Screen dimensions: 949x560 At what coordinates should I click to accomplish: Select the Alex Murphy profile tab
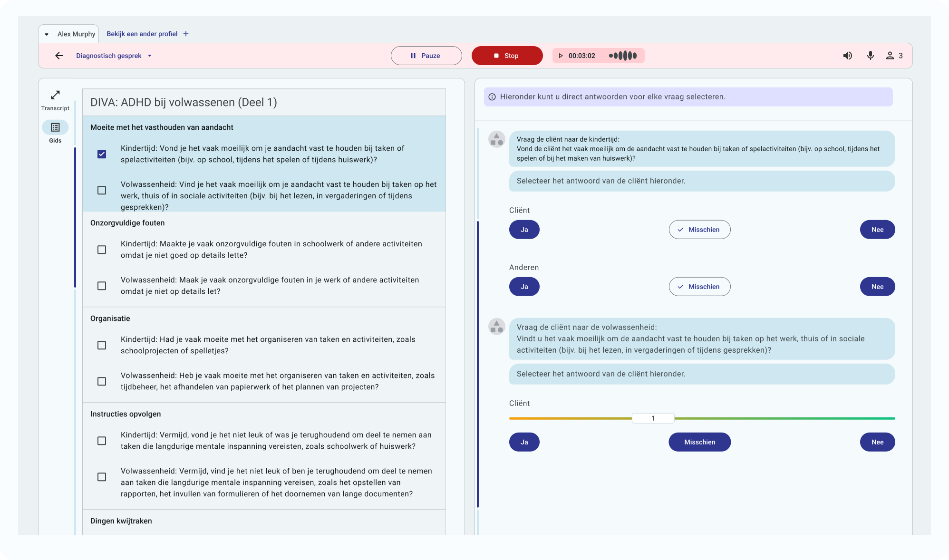pos(76,34)
